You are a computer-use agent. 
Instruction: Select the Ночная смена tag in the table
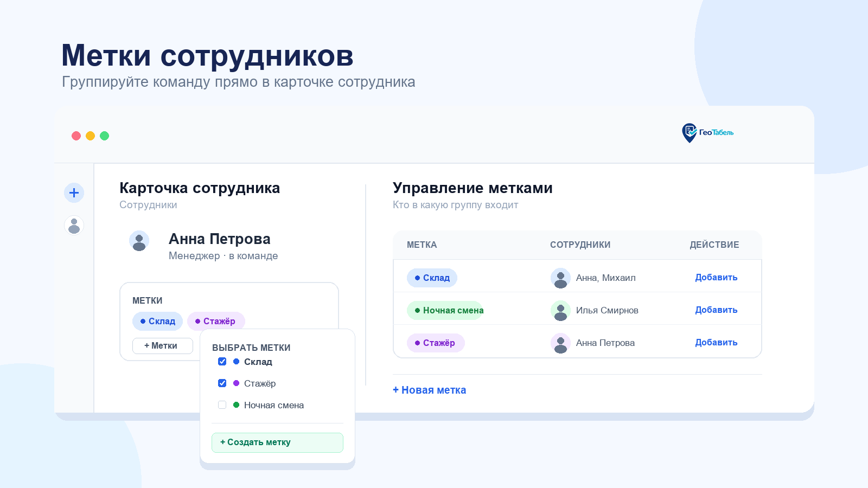coord(445,310)
